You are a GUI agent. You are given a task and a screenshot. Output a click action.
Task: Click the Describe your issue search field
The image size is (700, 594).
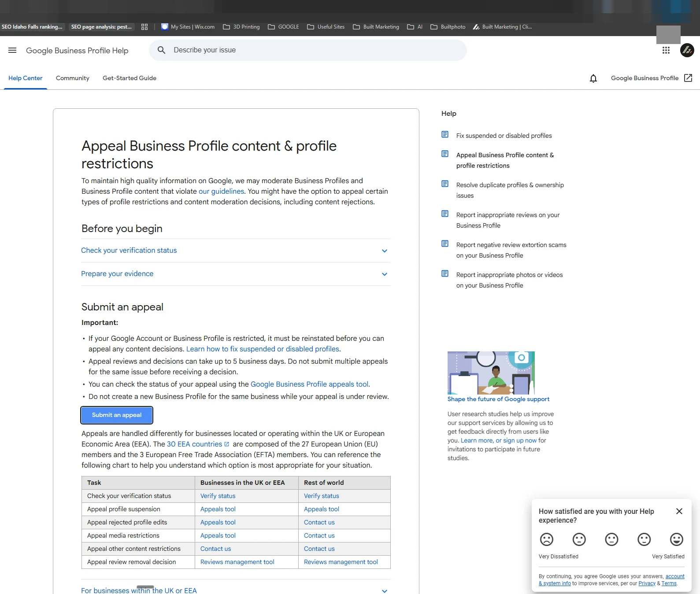(308, 50)
